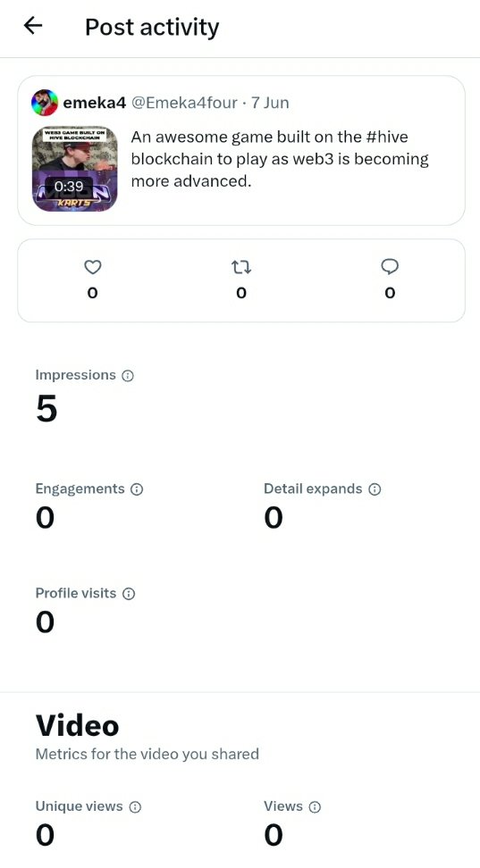Open the post text preview
Image resolution: width=480 pixels, height=868 pixels.
(280, 159)
